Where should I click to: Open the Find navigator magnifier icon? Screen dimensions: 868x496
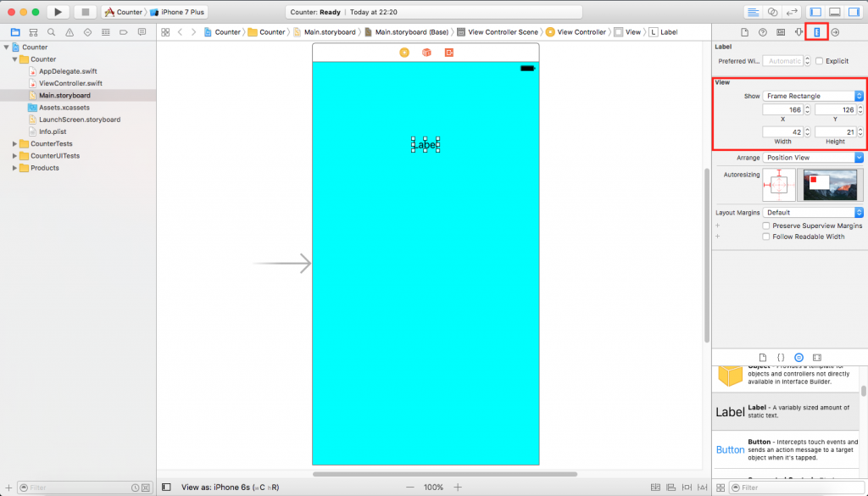[x=51, y=32]
